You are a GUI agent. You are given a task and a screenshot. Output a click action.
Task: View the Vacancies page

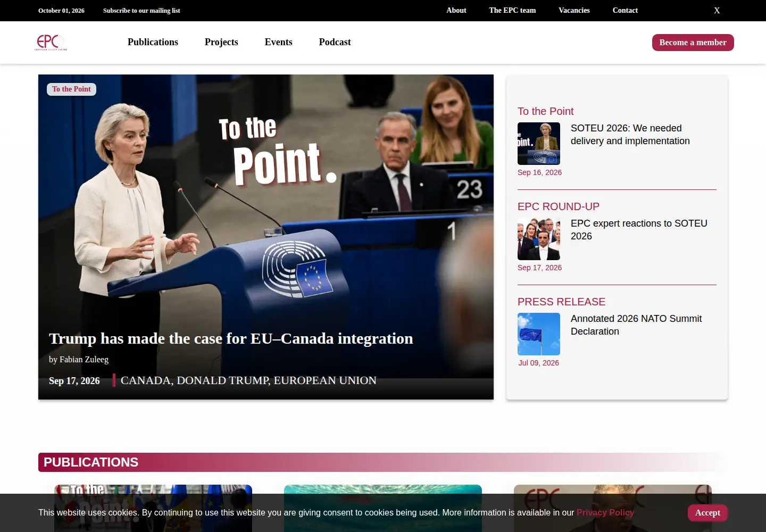(x=574, y=11)
